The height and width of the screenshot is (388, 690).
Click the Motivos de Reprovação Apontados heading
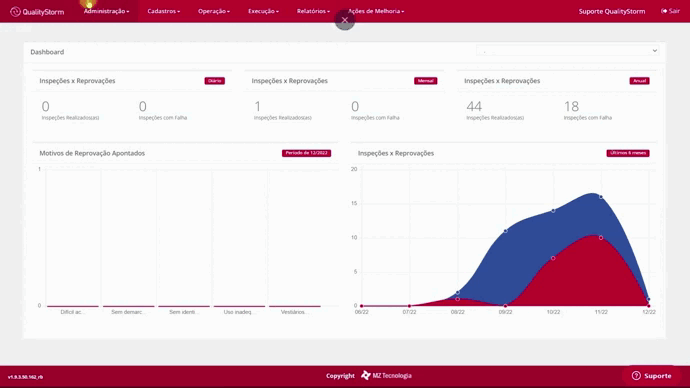pos(92,153)
